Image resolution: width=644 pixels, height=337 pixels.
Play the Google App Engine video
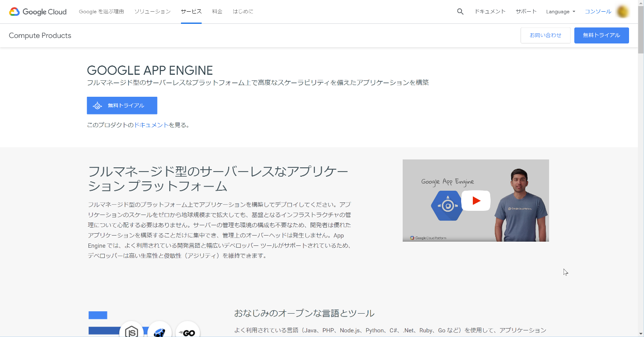tap(476, 201)
